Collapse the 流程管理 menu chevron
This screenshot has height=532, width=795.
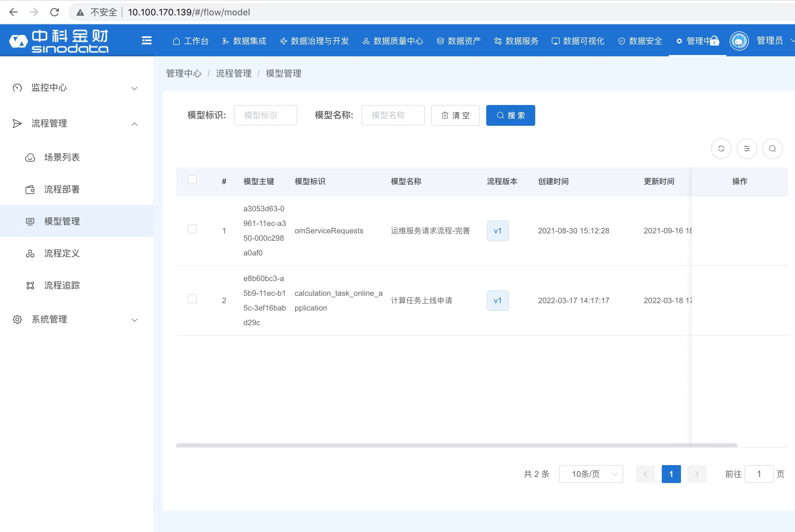pos(135,124)
